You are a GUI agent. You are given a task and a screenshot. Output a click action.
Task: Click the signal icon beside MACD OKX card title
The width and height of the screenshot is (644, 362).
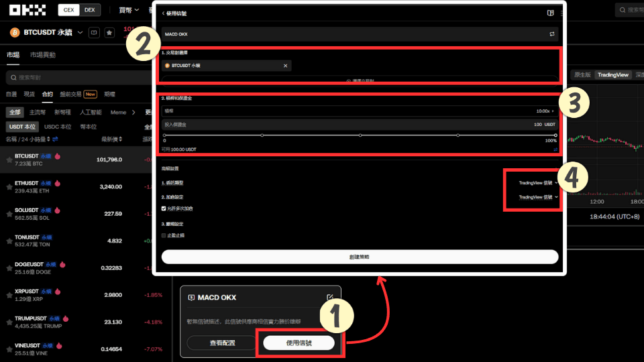pyautogui.click(x=191, y=298)
